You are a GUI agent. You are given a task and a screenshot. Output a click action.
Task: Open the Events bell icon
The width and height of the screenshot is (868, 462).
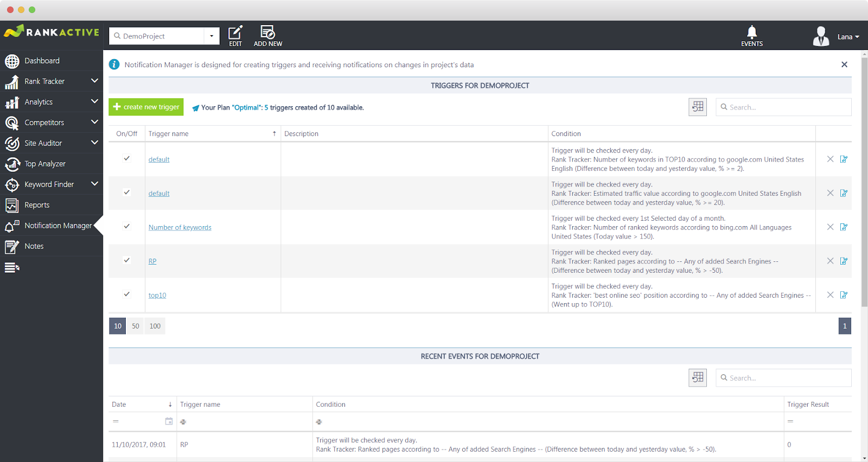click(752, 32)
